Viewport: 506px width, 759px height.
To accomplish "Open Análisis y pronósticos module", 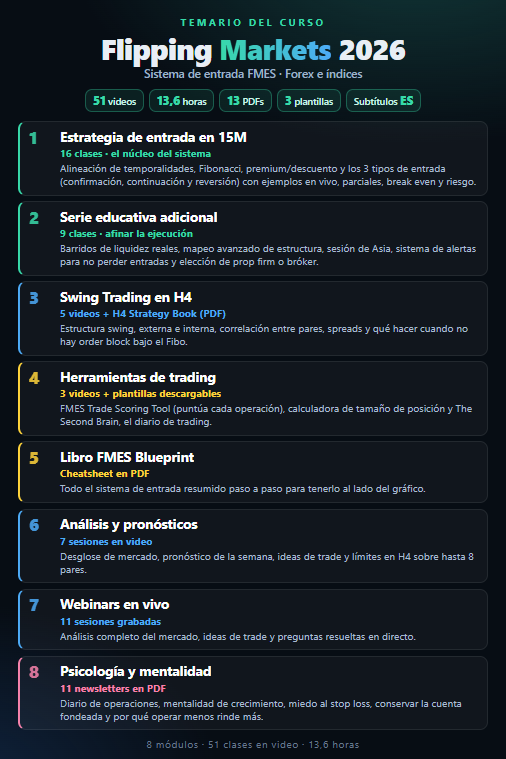I will coord(253,546).
